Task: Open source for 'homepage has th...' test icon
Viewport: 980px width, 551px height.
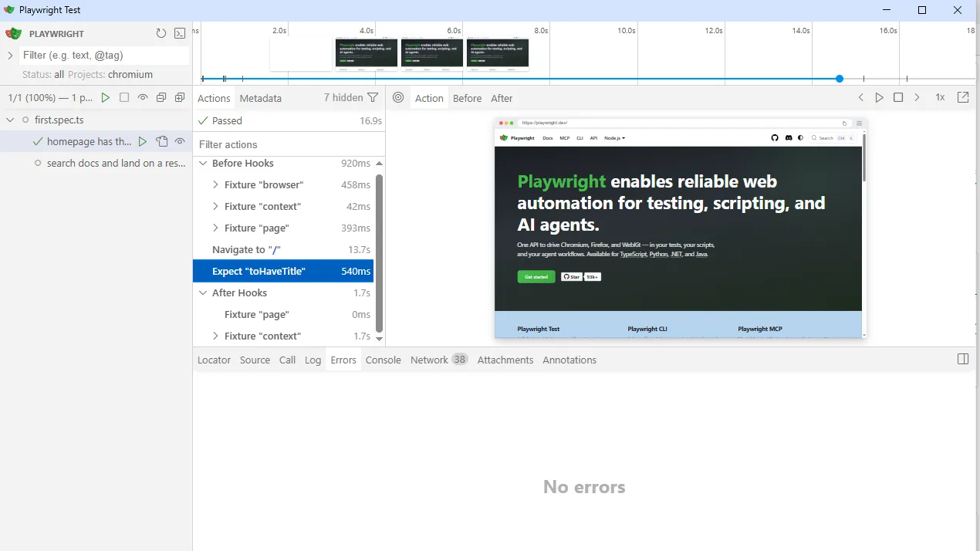Action: point(161,142)
